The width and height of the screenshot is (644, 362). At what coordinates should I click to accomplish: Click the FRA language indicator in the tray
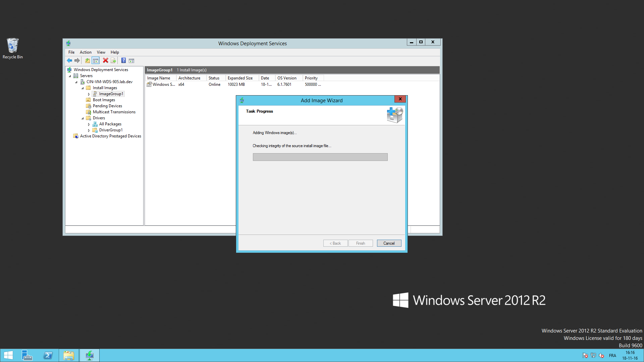612,356
